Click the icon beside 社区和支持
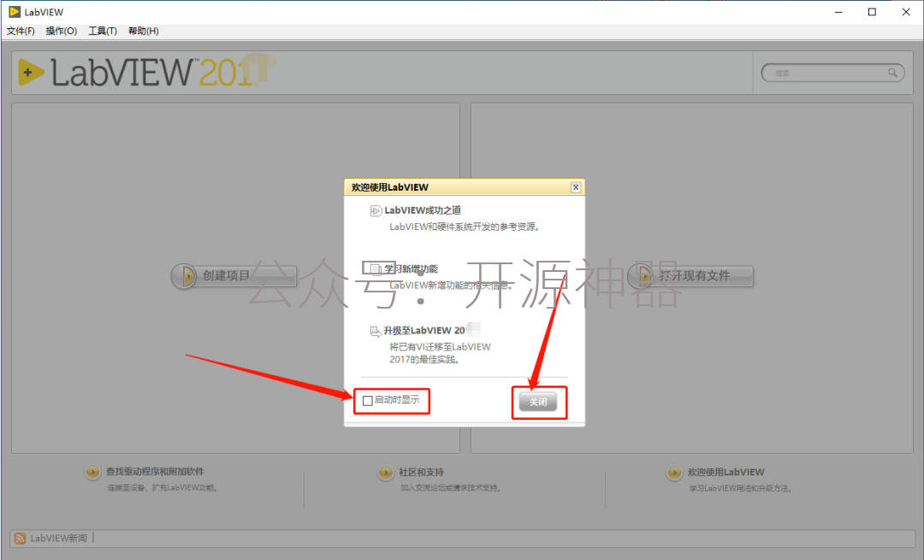Viewport: 924px width, 560px height. pyautogui.click(x=386, y=472)
